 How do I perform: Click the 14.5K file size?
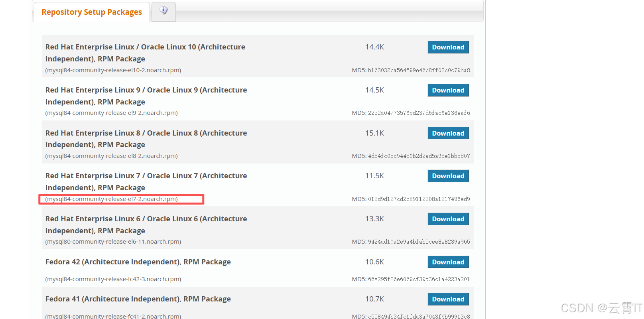click(x=374, y=90)
